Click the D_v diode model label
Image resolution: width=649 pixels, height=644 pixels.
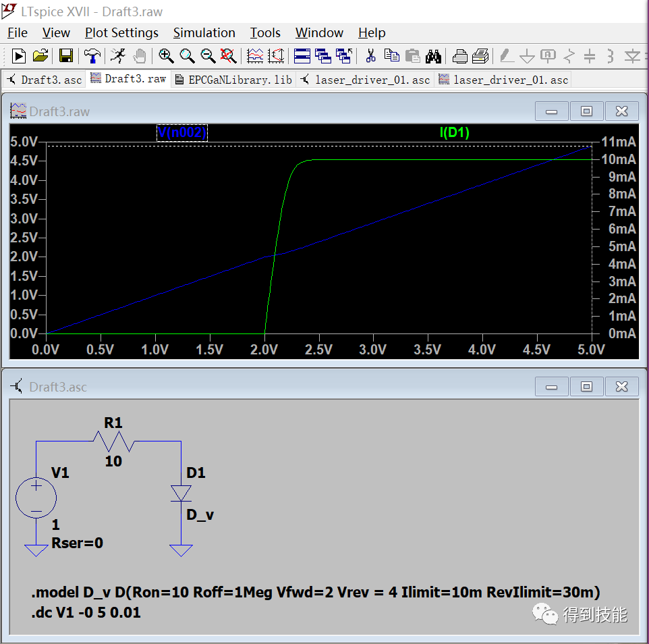200,515
